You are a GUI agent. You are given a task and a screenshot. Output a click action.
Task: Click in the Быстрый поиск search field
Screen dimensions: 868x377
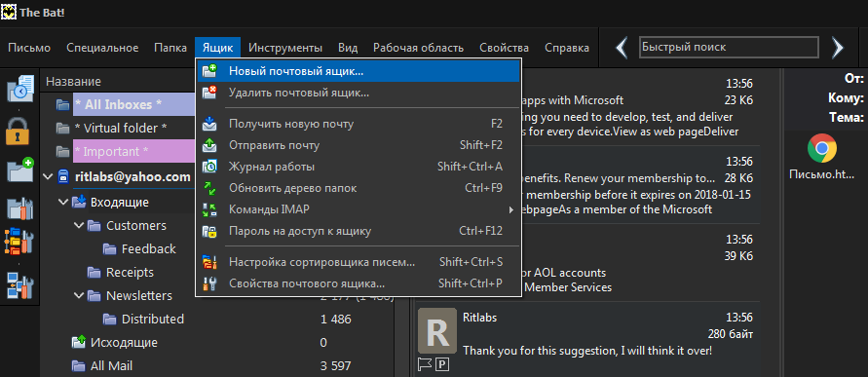point(729,48)
